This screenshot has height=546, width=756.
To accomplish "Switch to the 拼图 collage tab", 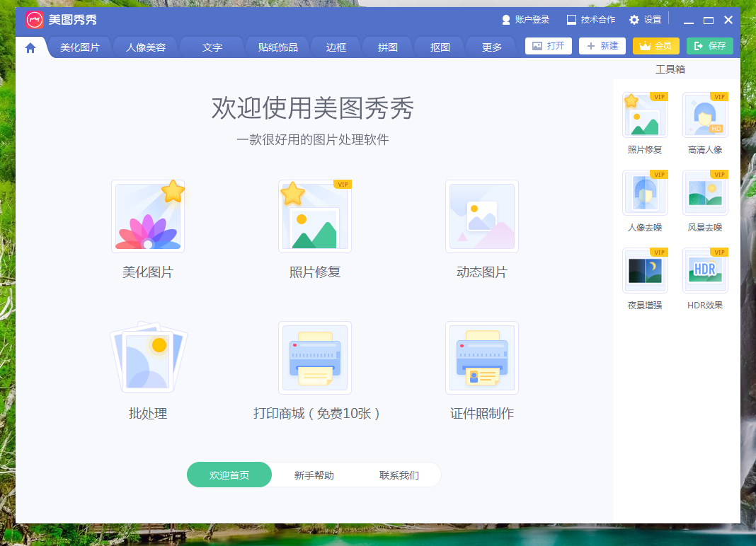I will (387, 47).
